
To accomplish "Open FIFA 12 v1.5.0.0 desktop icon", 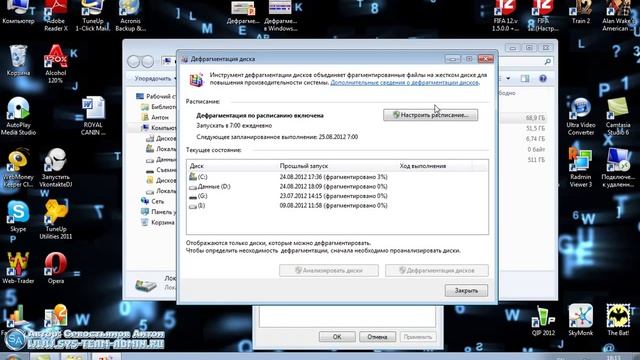I will coord(505,16).
